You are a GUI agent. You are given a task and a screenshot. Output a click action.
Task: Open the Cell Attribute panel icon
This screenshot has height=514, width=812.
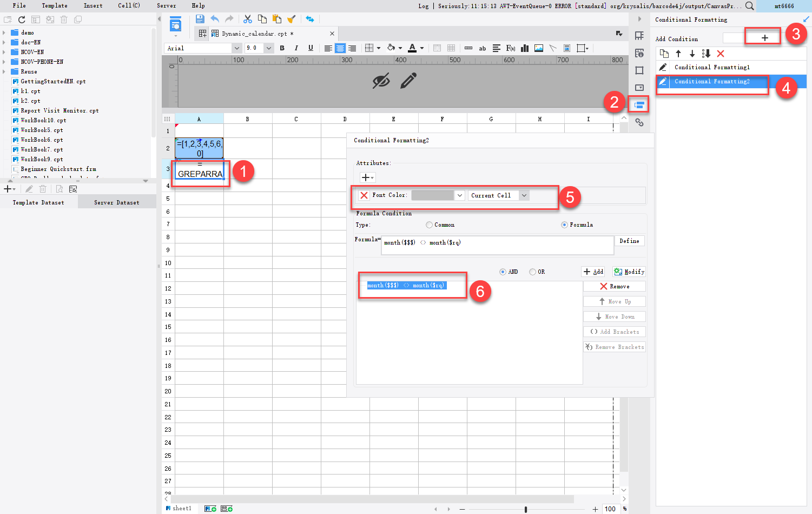[x=639, y=53]
